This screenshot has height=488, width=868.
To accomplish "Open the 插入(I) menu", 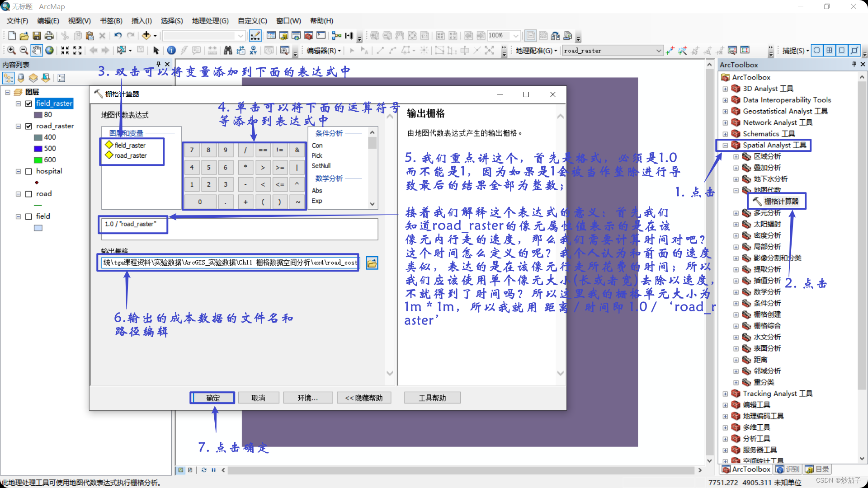I will coord(141,21).
